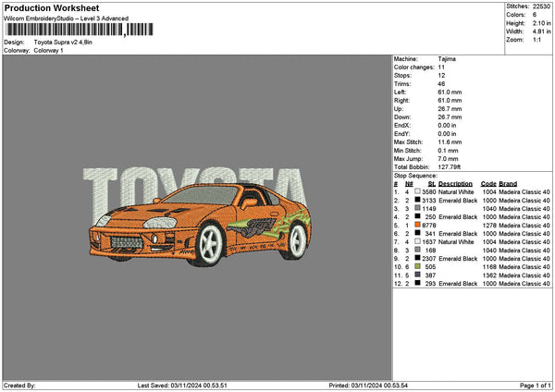Screen dimensions: 555x392
Task: Click the Emerald Black description in stop 9
Action: tap(458, 258)
